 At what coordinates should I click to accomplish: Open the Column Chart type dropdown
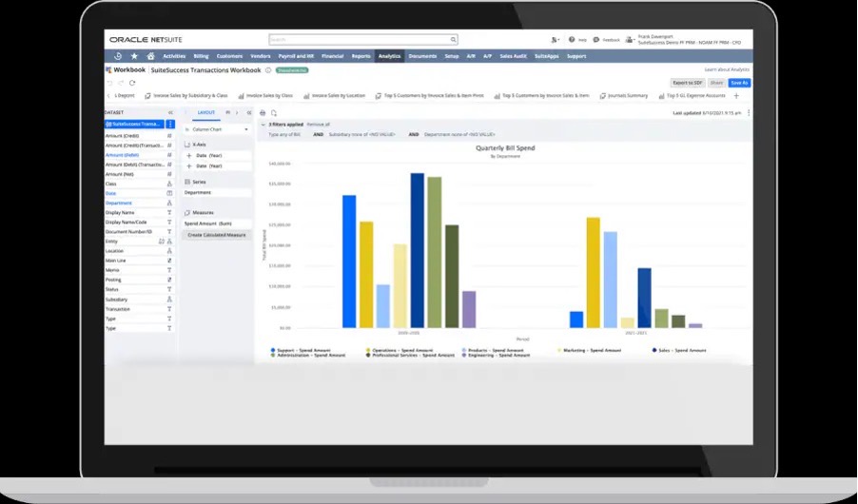pos(217,129)
